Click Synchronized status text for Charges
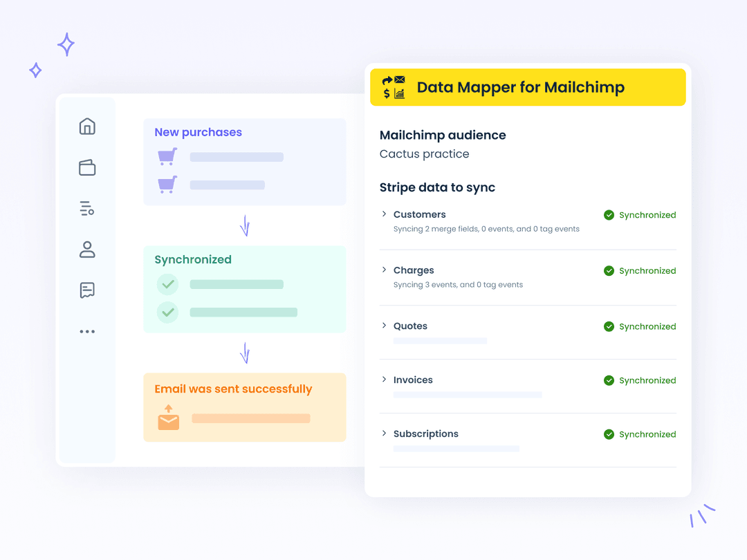 pos(647,270)
